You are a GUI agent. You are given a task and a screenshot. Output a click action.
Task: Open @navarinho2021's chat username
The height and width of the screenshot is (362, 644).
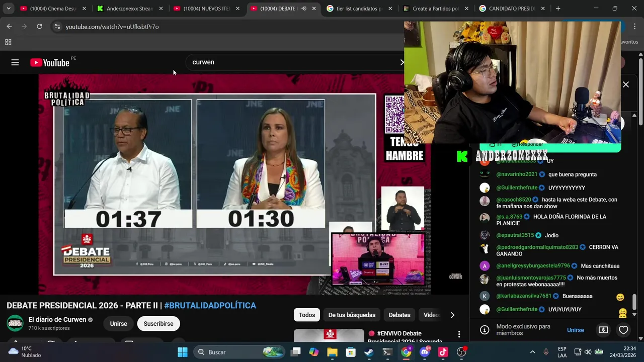pos(517,174)
